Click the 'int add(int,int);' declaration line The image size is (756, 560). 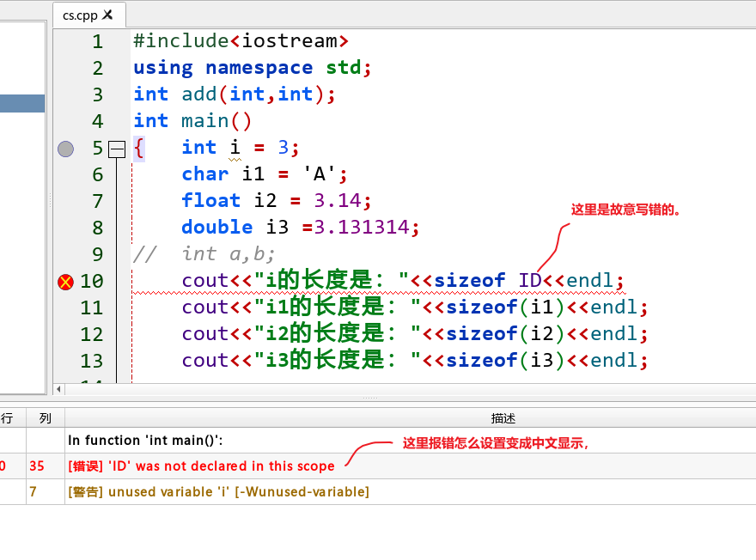coord(235,94)
